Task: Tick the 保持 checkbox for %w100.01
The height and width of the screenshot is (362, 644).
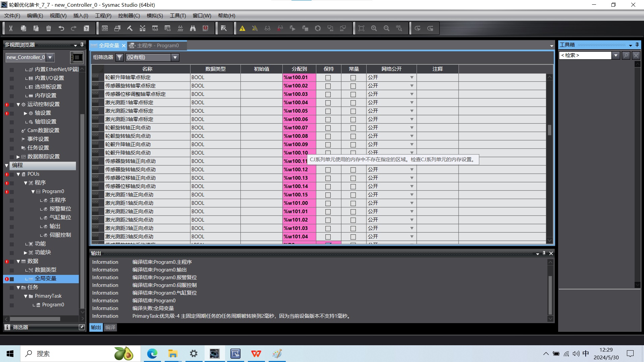Action: 328,77
